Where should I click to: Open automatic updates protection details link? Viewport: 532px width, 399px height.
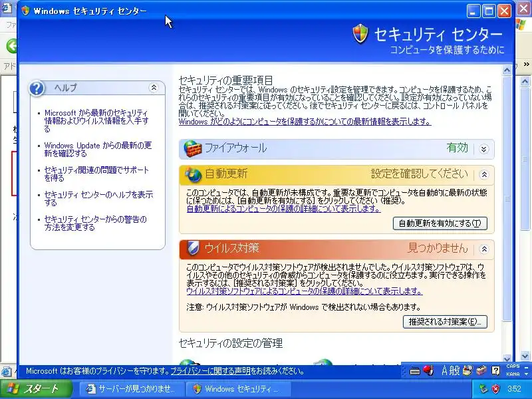click(283, 209)
